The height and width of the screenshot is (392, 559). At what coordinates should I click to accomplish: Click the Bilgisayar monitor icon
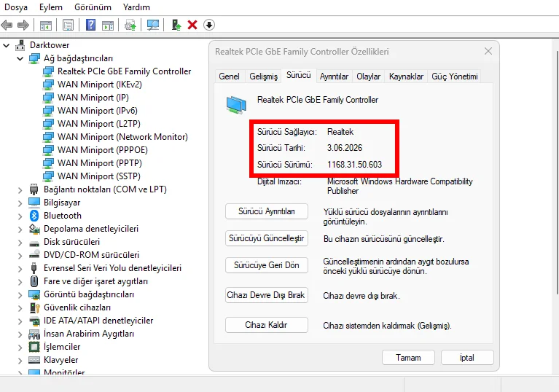[34, 203]
